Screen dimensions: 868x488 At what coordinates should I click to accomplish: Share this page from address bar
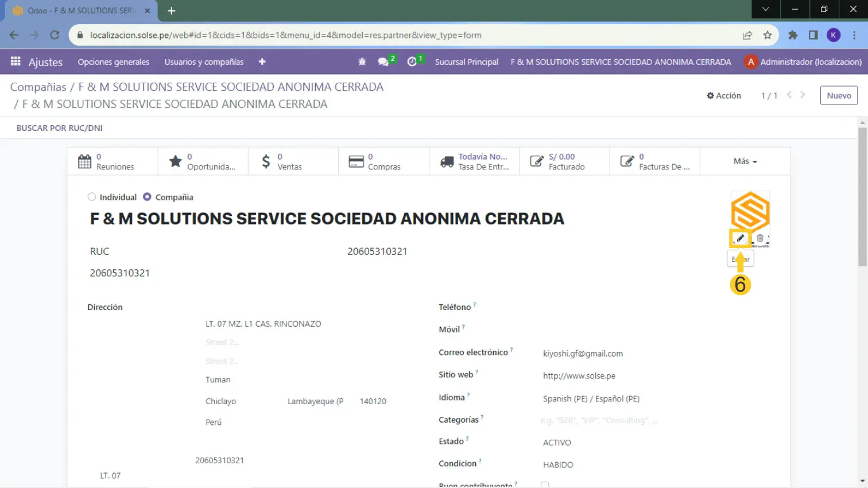coord(747,35)
